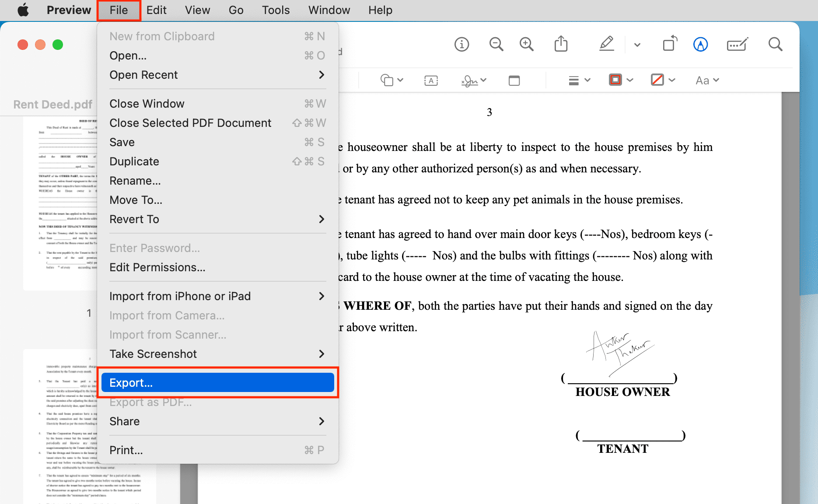818x504 pixels.
Task: Toggle the Markup toolbar
Action: pyautogui.click(x=700, y=44)
